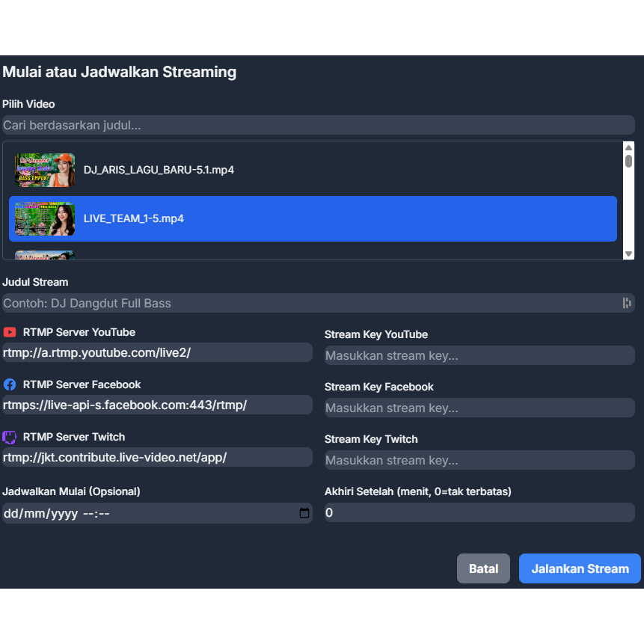Open the calendar picker in Jadwalkan Mulai field

303,513
